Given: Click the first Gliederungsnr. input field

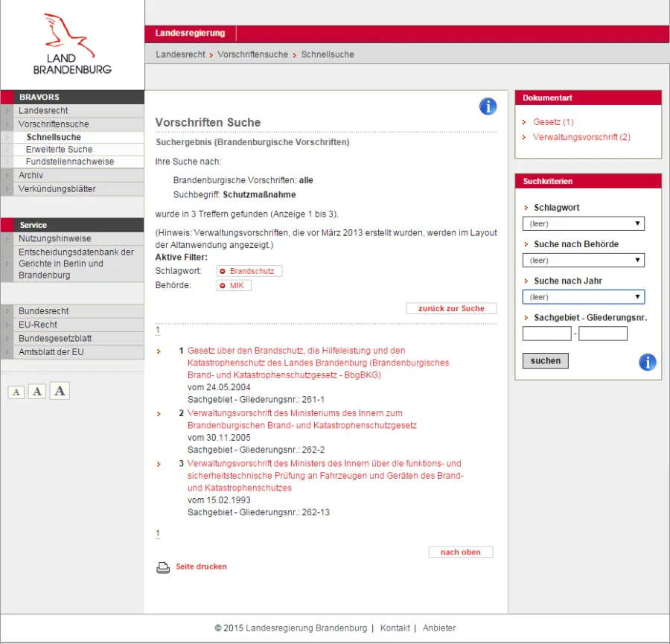Looking at the screenshot, I should pyautogui.click(x=547, y=334).
